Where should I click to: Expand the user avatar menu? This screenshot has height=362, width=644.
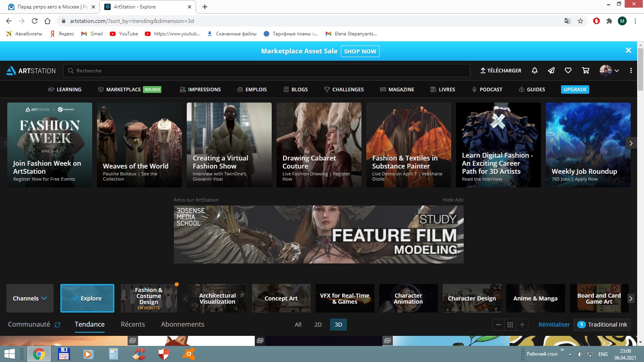[x=609, y=70]
